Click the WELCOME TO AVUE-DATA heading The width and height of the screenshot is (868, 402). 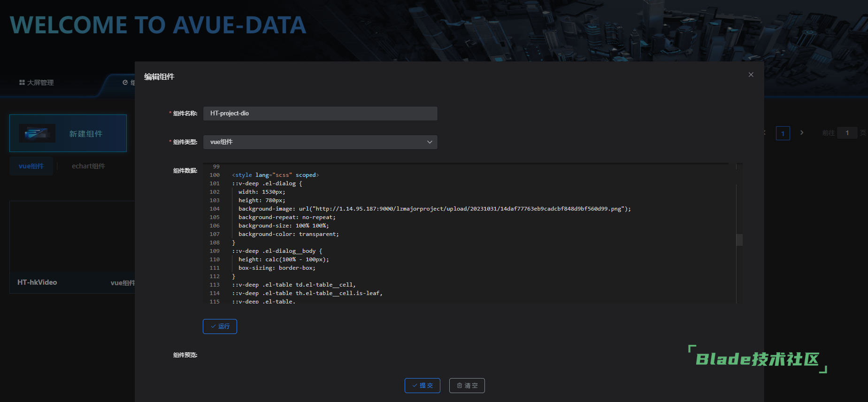pos(158,25)
